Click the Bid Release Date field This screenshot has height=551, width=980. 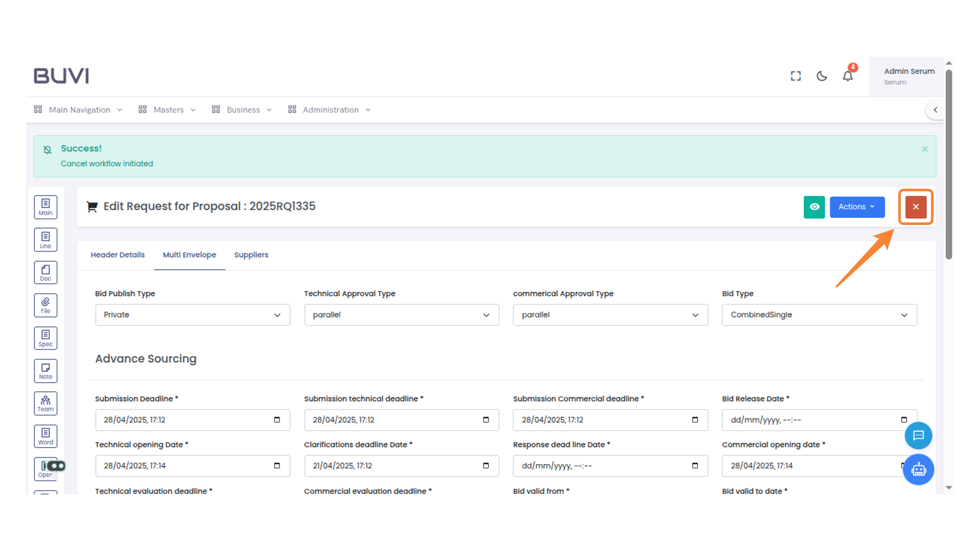pyautogui.click(x=812, y=420)
